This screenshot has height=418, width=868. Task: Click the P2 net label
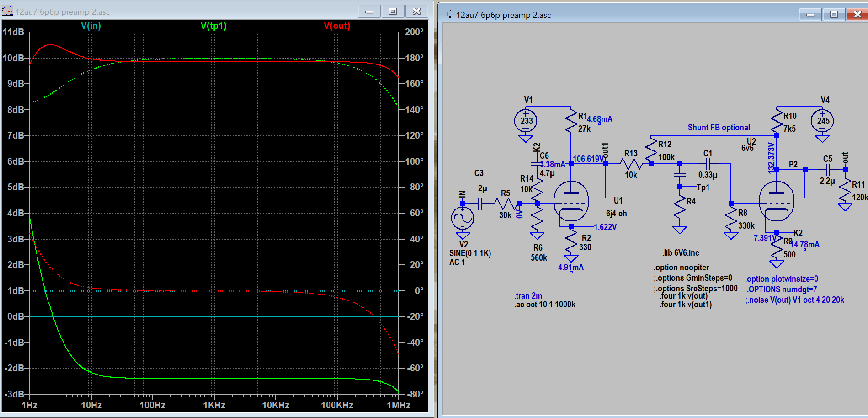pos(793,164)
